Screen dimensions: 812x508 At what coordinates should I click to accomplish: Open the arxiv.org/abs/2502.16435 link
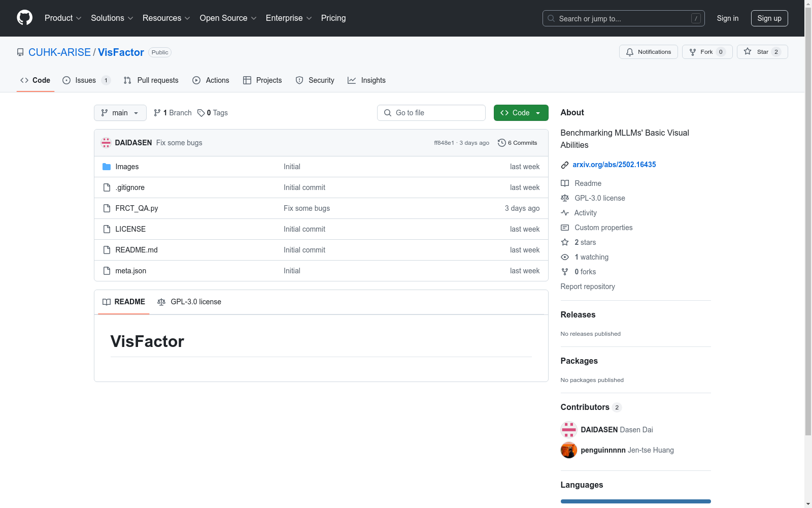pos(614,165)
